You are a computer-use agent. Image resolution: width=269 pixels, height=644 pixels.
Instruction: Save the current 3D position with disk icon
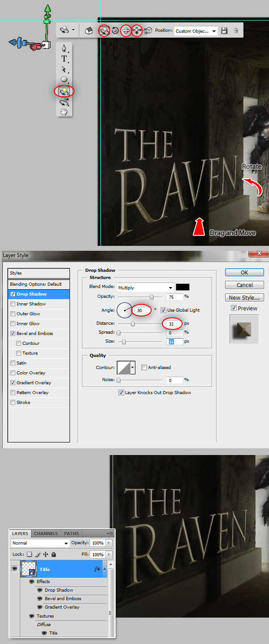225,30
